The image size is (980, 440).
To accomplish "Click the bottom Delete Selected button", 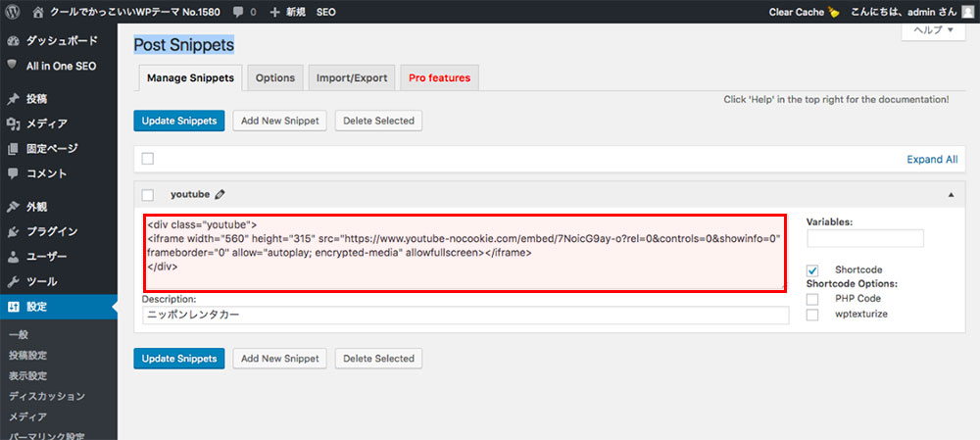I will 378,359.
